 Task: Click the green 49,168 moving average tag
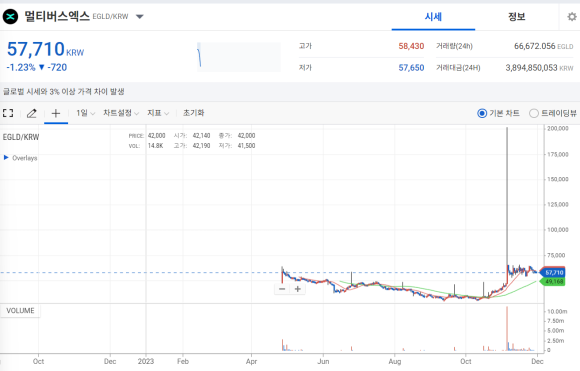pyautogui.click(x=553, y=282)
